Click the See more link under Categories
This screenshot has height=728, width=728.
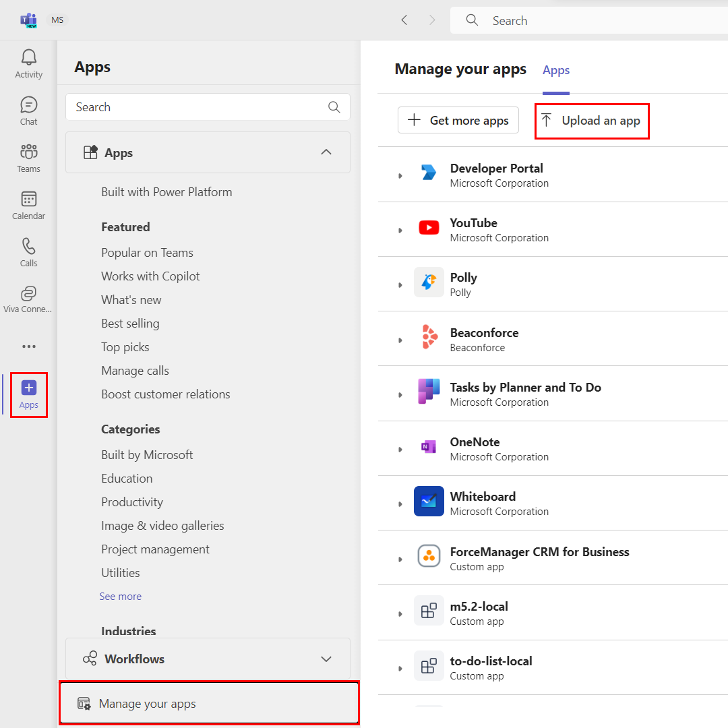[120, 596]
